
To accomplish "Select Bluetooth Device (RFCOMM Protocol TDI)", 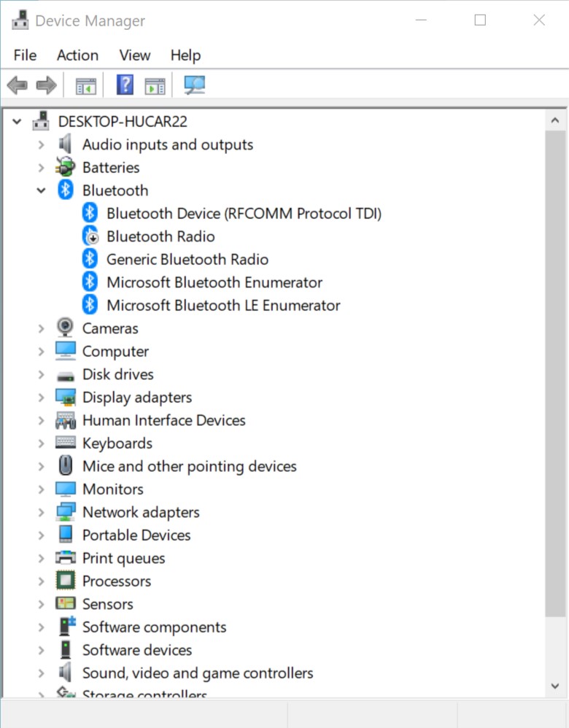I will pyautogui.click(x=244, y=214).
